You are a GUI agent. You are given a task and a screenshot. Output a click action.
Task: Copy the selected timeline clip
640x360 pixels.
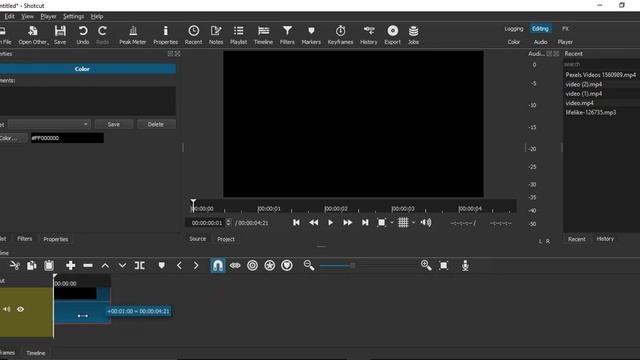(x=31, y=266)
